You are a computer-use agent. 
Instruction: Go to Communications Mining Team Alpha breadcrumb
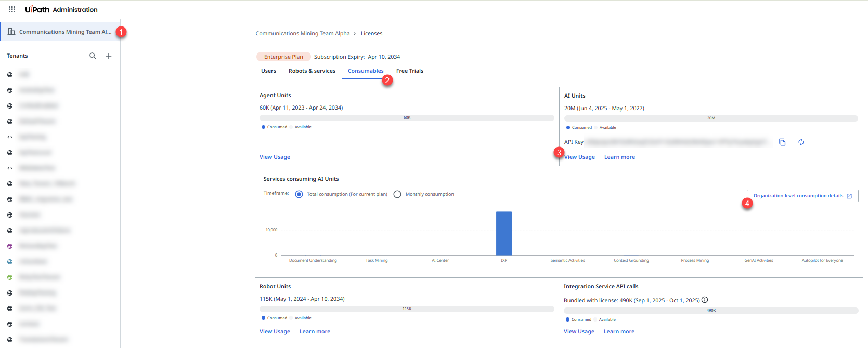click(x=303, y=33)
